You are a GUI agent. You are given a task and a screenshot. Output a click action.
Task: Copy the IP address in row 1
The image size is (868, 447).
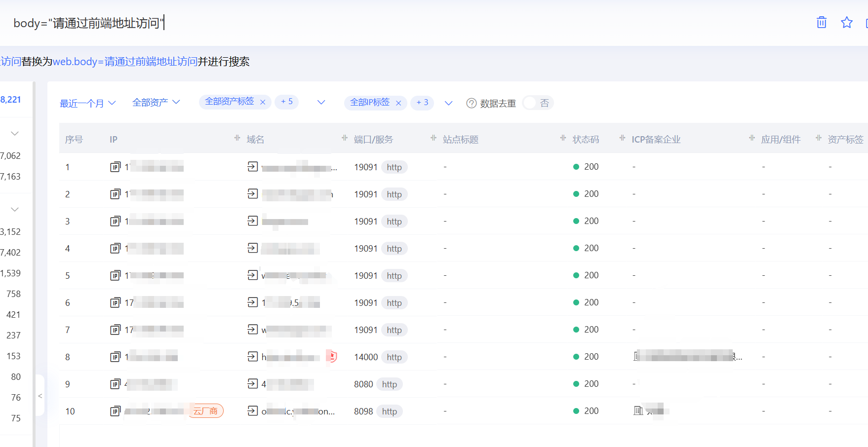coord(115,167)
